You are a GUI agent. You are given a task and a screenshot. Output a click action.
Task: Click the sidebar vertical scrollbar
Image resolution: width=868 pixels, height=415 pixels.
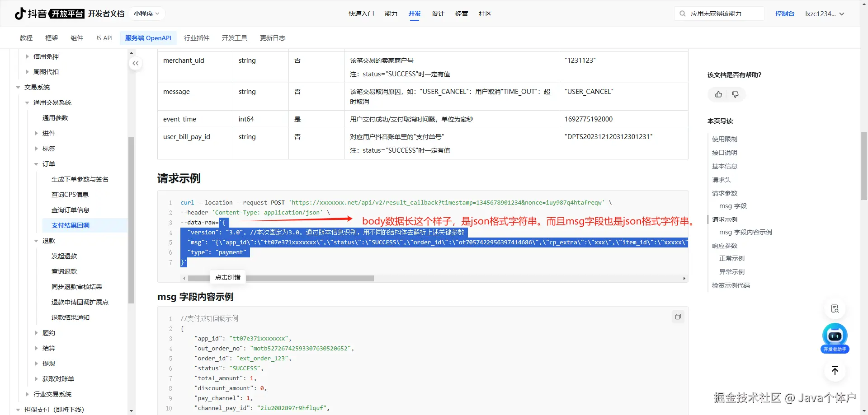click(x=132, y=220)
